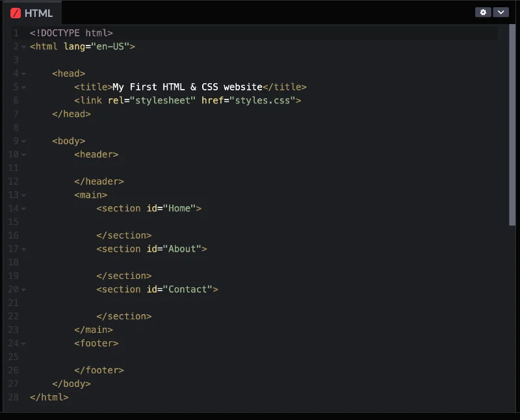Viewport: 520px width, 420px height.
Task: Click the href="styles.css" attribute
Action: point(248,101)
